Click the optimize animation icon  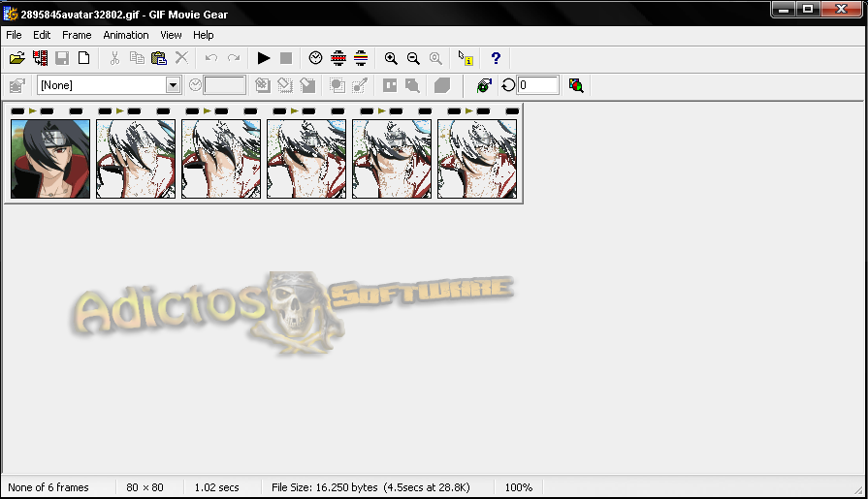pyautogui.click(x=484, y=85)
